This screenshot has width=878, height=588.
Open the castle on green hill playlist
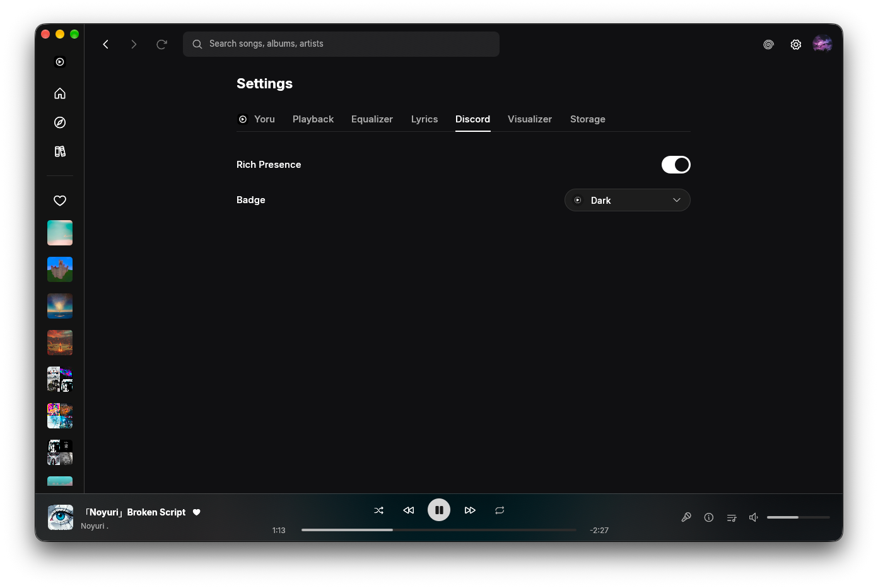(x=60, y=269)
